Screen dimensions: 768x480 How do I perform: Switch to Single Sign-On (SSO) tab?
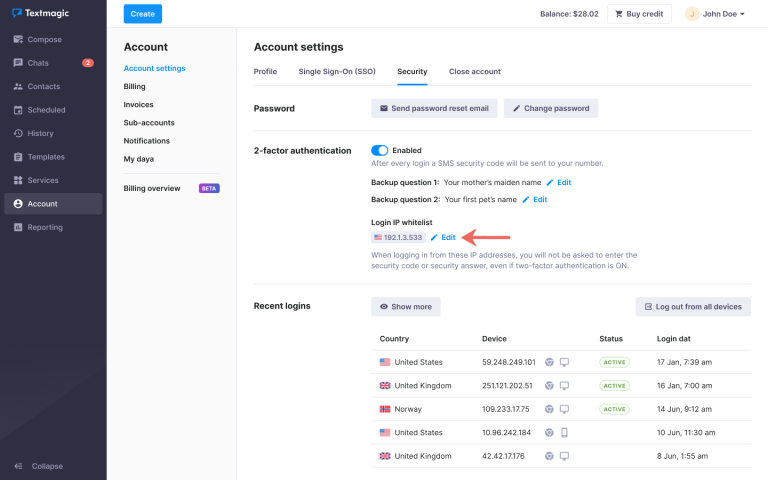[x=337, y=72]
